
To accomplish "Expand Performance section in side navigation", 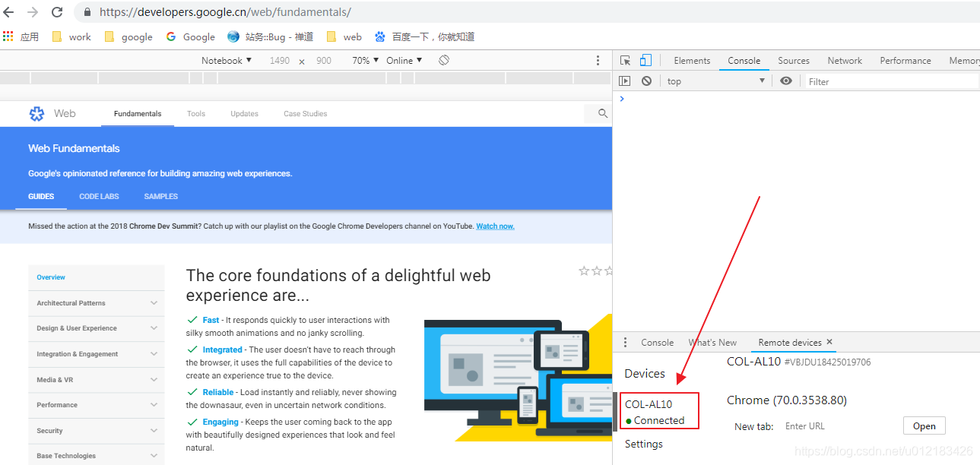I will coord(96,405).
